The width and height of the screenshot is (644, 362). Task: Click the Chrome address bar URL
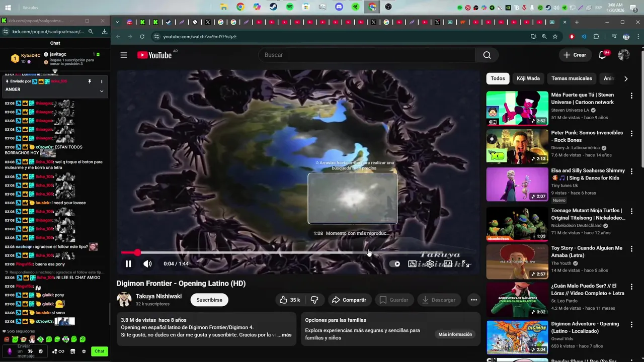click(200, 37)
